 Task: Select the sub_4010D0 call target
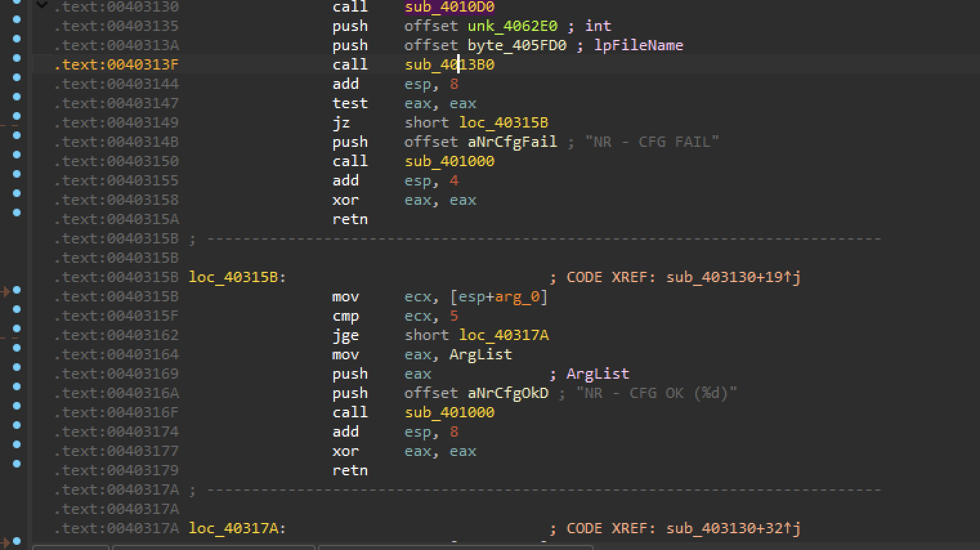449,7
